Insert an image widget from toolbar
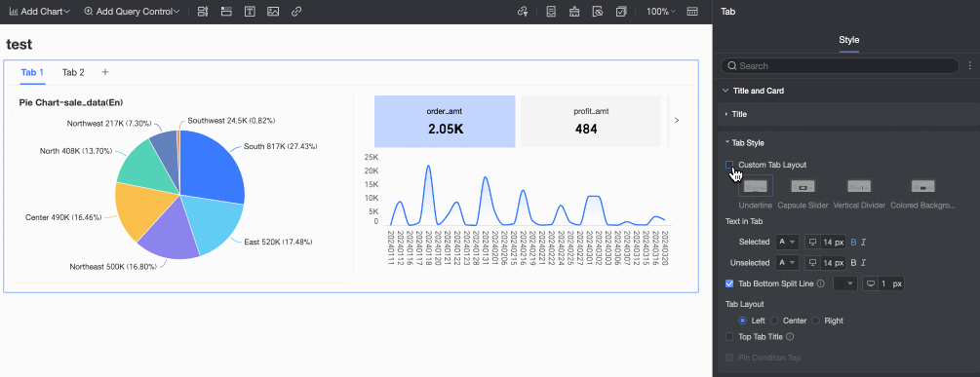This screenshot has width=980, height=377. pos(272,12)
